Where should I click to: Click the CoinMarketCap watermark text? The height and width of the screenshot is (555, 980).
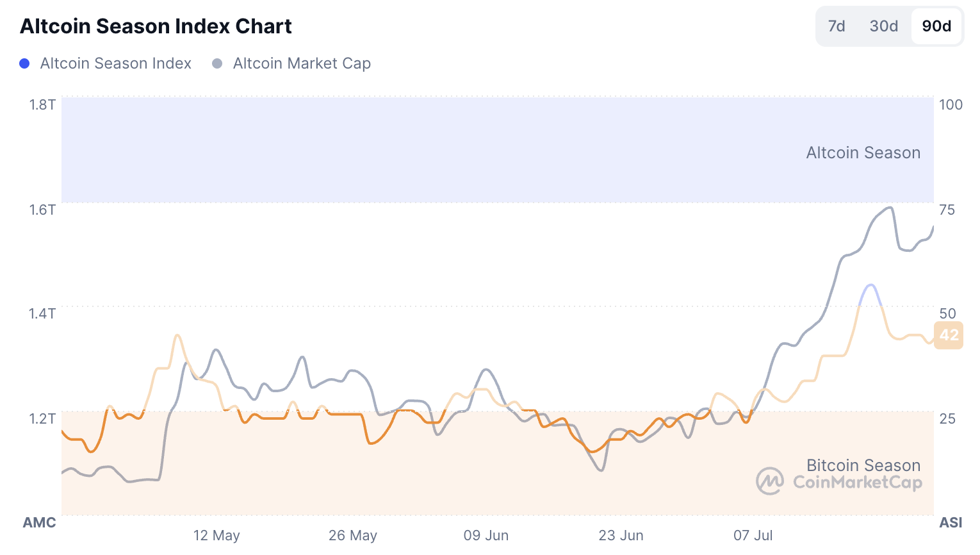point(857,483)
